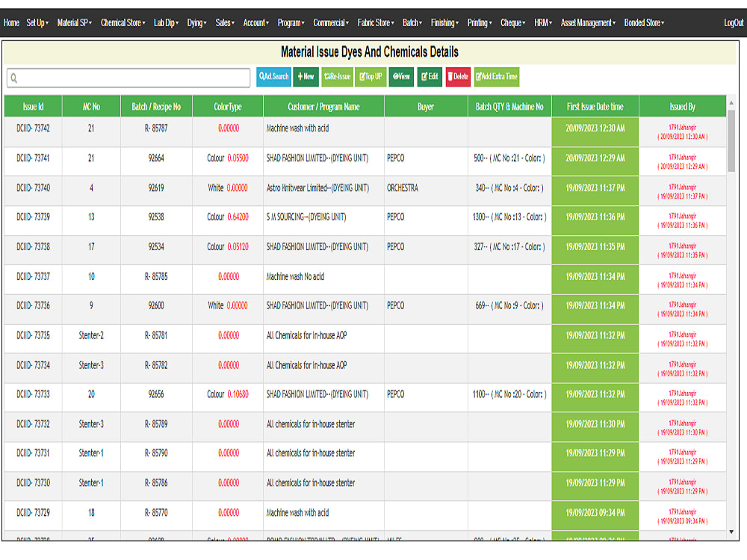The width and height of the screenshot is (747, 560).
Task: Open the Asset Management menu
Action: click(x=588, y=23)
